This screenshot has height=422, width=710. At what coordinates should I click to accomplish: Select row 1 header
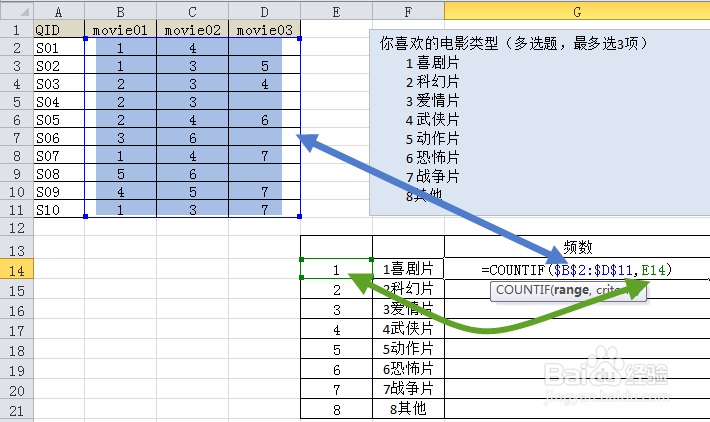17,29
